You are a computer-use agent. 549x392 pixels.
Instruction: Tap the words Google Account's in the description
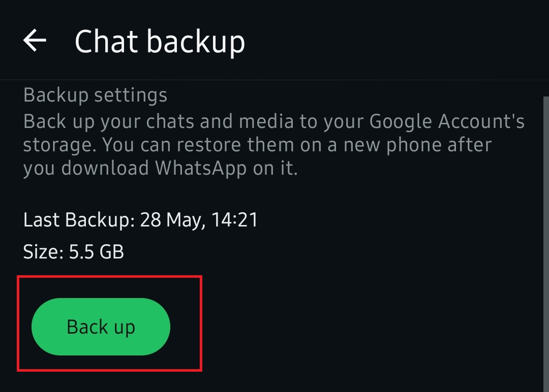click(447, 122)
